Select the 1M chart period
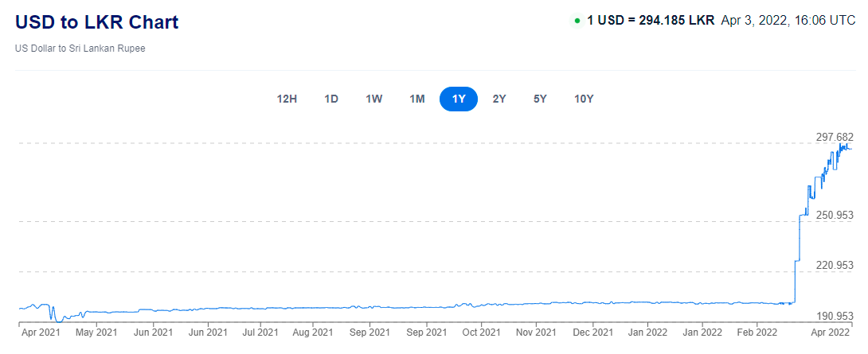This screenshot has width=868, height=354. [x=416, y=99]
